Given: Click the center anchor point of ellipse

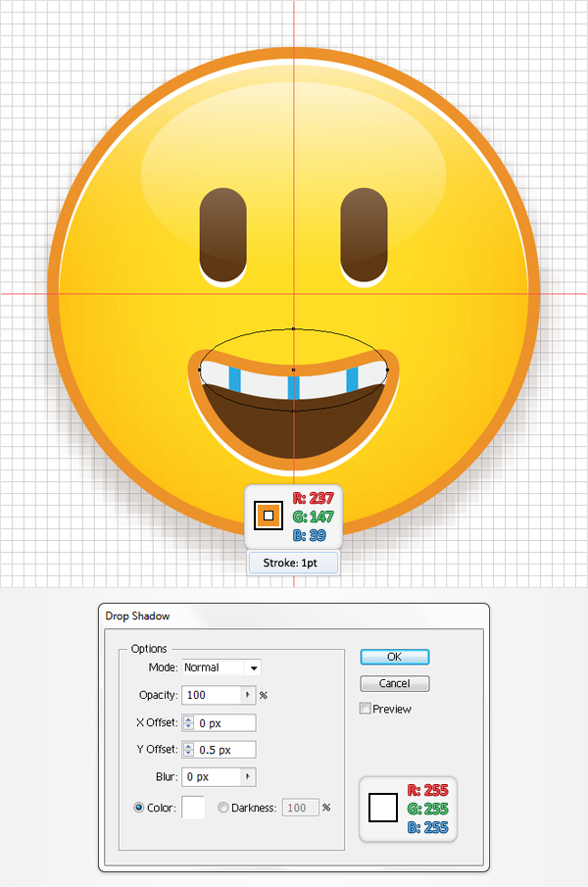Looking at the screenshot, I should [293, 370].
